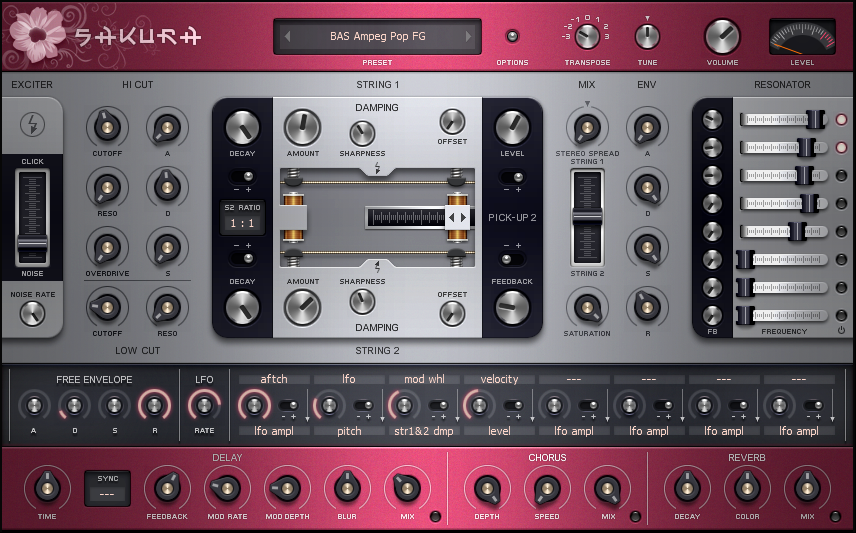This screenshot has width=856, height=533.
Task: Enable the Delay effect LED
Action: pyautogui.click(x=435, y=517)
